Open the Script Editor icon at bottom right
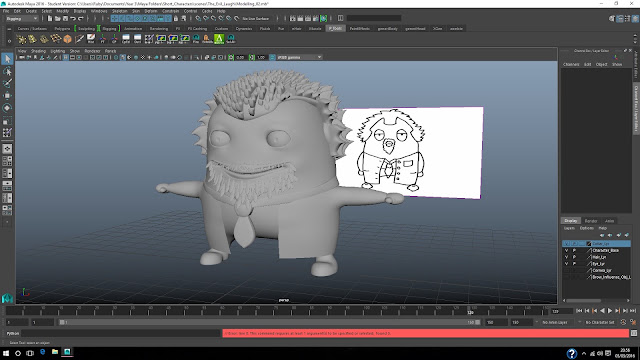Viewport: 640px width, 360px height. pos(634,333)
